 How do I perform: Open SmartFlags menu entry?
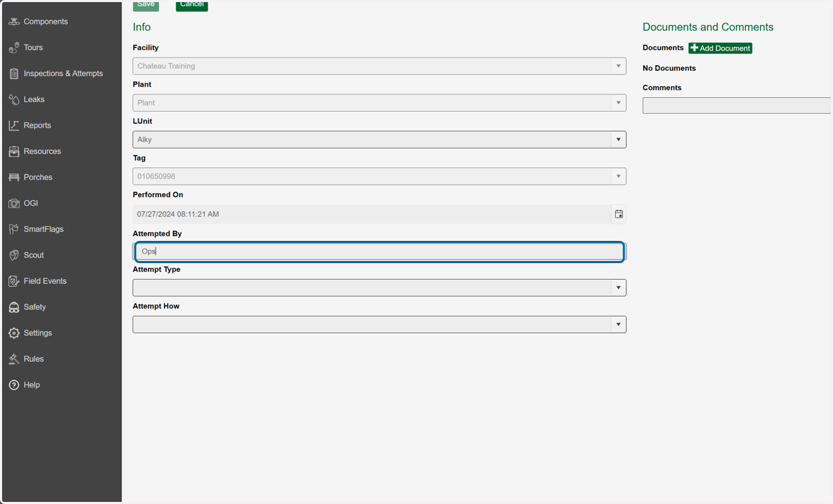(44, 229)
